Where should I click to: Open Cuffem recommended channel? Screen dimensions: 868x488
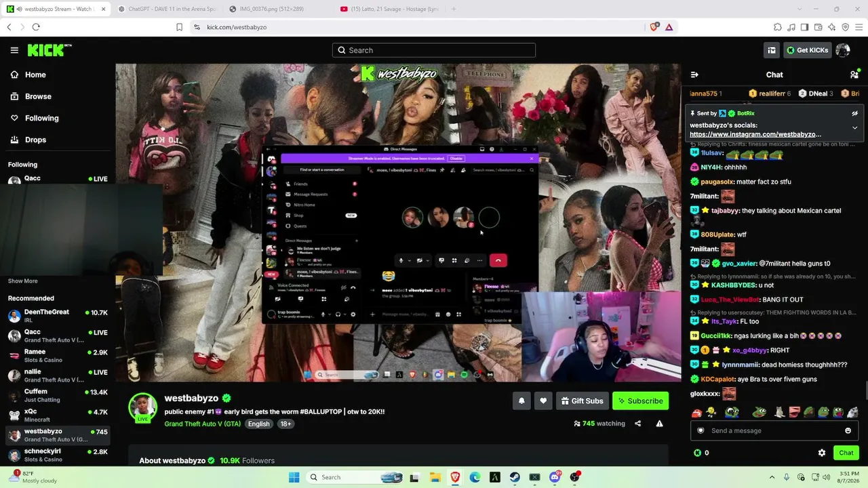tap(57, 395)
